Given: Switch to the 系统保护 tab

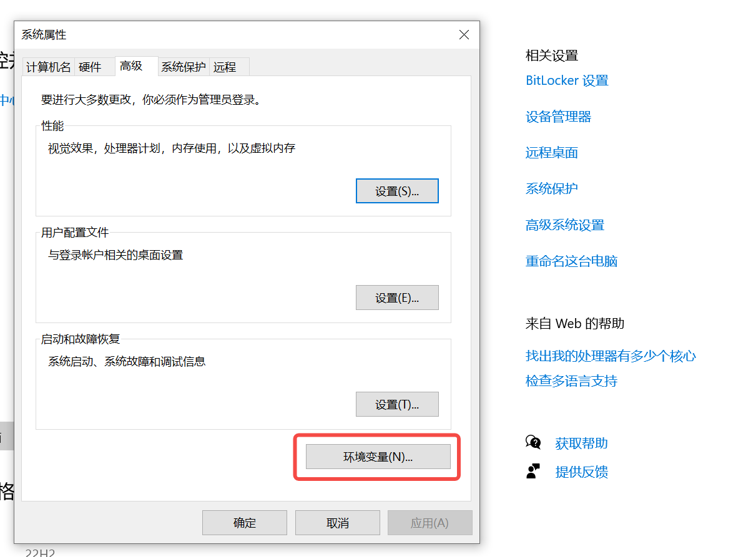Looking at the screenshot, I should pos(182,67).
